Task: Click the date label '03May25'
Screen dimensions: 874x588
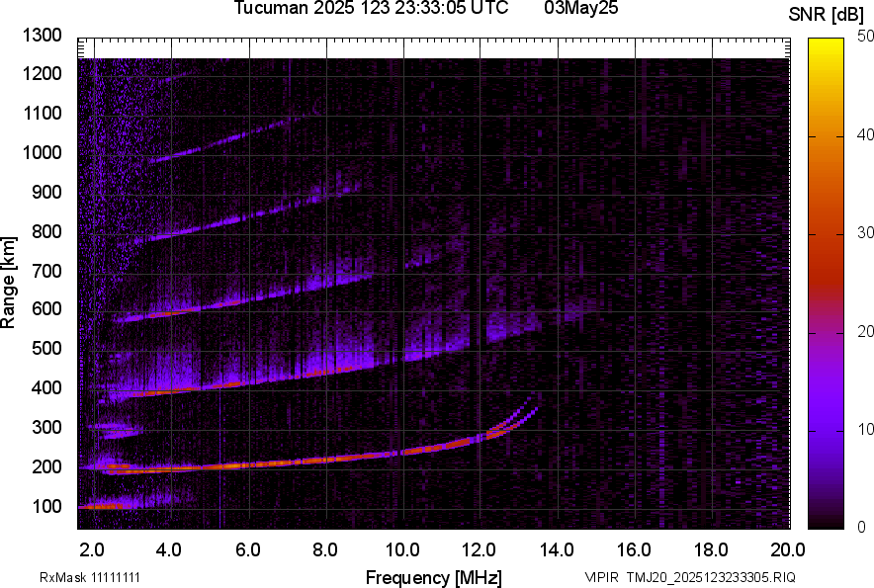Action: coord(580,8)
